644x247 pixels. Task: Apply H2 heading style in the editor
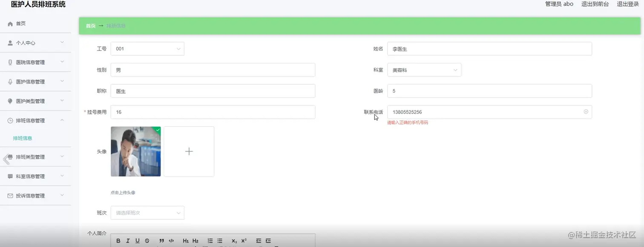(195, 241)
